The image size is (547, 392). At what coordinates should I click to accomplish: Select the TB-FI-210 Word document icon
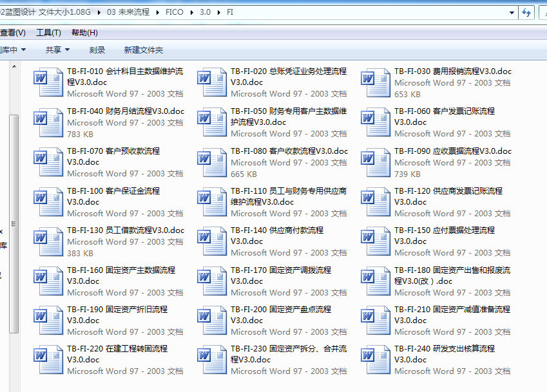click(x=376, y=321)
